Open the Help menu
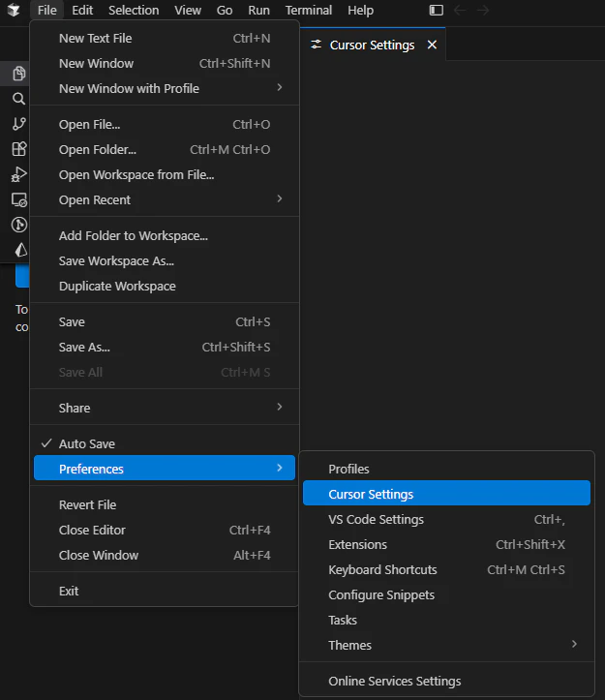The height and width of the screenshot is (700, 605). (x=360, y=10)
